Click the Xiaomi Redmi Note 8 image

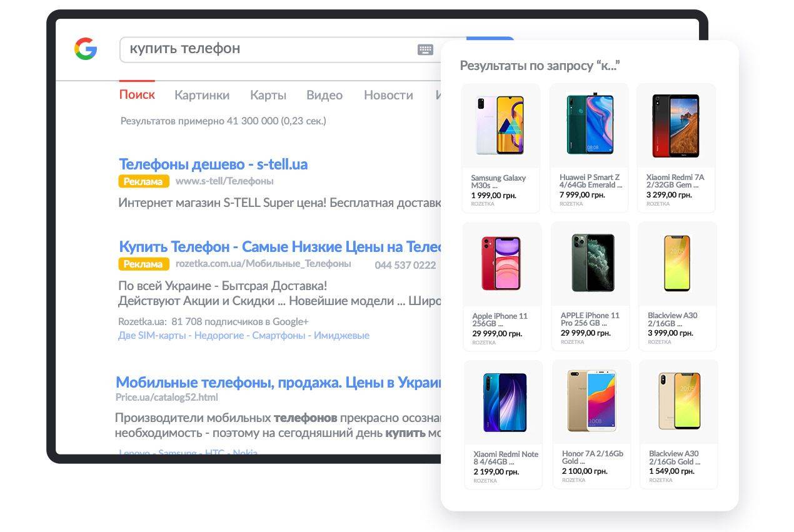click(x=504, y=402)
